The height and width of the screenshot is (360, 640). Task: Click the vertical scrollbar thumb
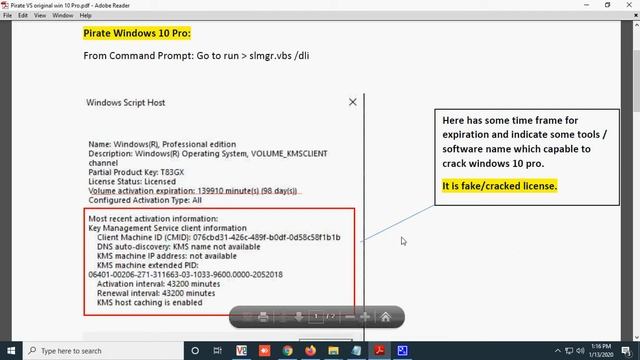[x=636, y=80]
